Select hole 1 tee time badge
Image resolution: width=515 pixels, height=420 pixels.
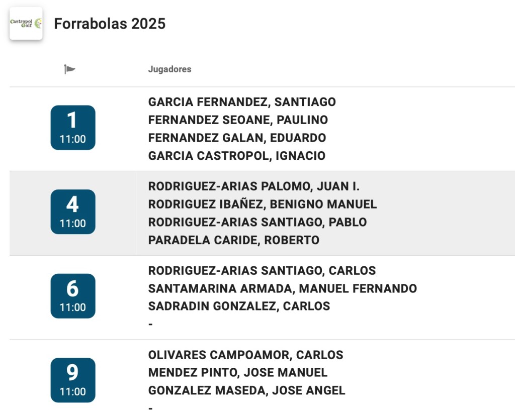point(73,128)
